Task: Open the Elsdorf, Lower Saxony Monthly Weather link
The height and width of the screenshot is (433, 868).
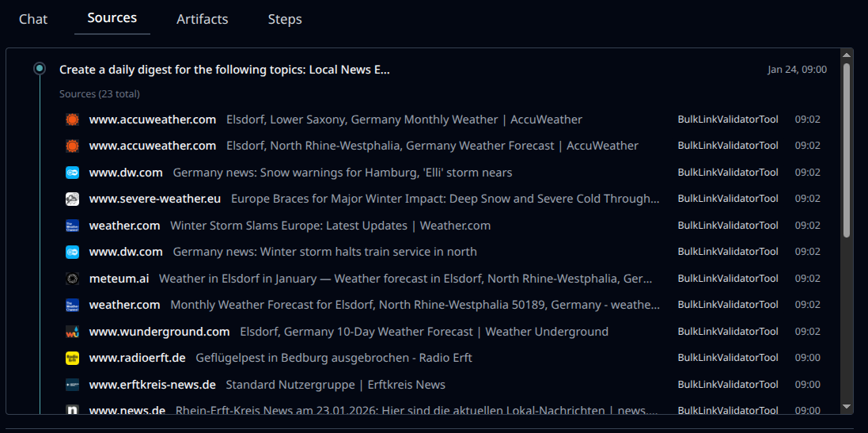Action: (x=404, y=120)
